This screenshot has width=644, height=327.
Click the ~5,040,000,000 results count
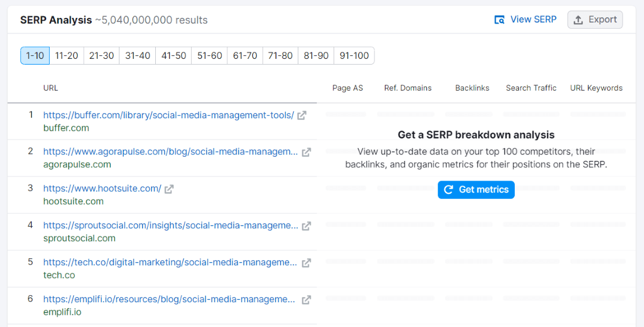[151, 20]
